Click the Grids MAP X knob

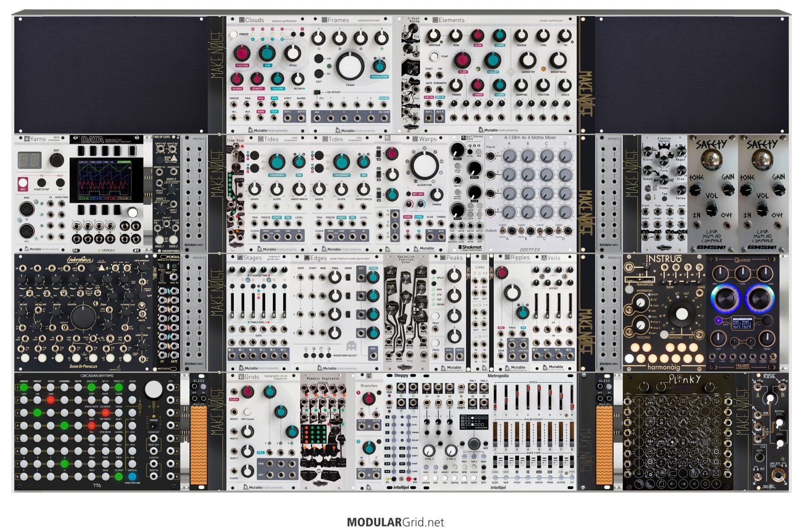tap(248, 431)
